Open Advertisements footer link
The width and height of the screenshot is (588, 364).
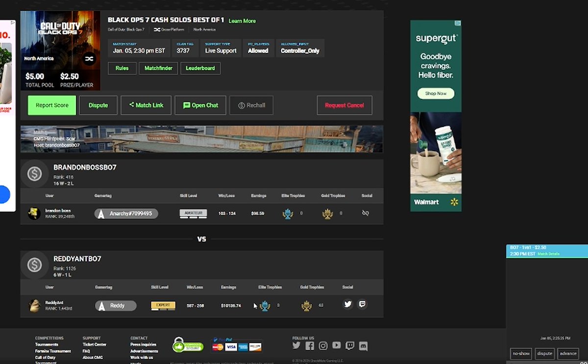[x=144, y=351]
